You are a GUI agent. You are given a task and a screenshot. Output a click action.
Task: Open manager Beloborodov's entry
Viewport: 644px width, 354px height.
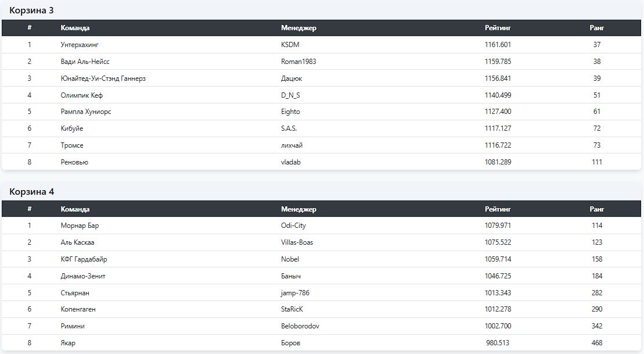pyautogui.click(x=300, y=326)
